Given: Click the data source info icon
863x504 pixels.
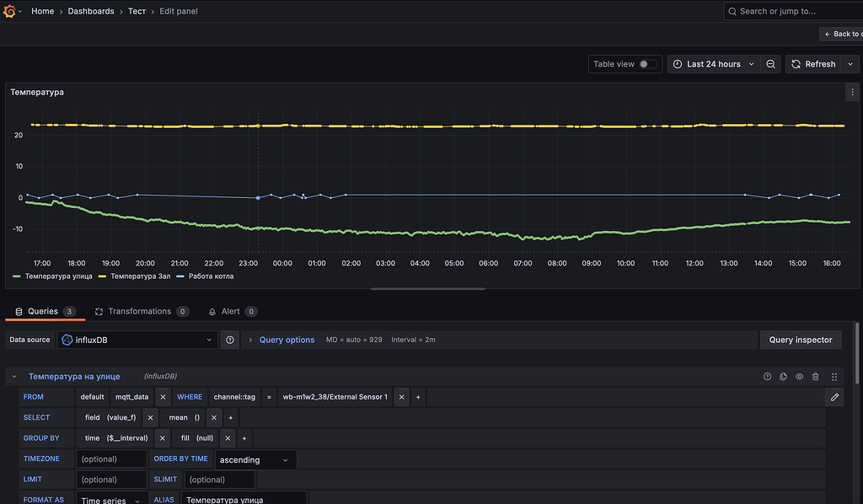Looking at the screenshot, I should (x=229, y=339).
